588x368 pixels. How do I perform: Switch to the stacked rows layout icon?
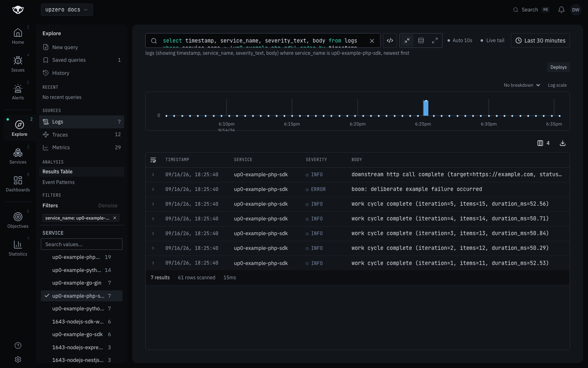point(421,40)
